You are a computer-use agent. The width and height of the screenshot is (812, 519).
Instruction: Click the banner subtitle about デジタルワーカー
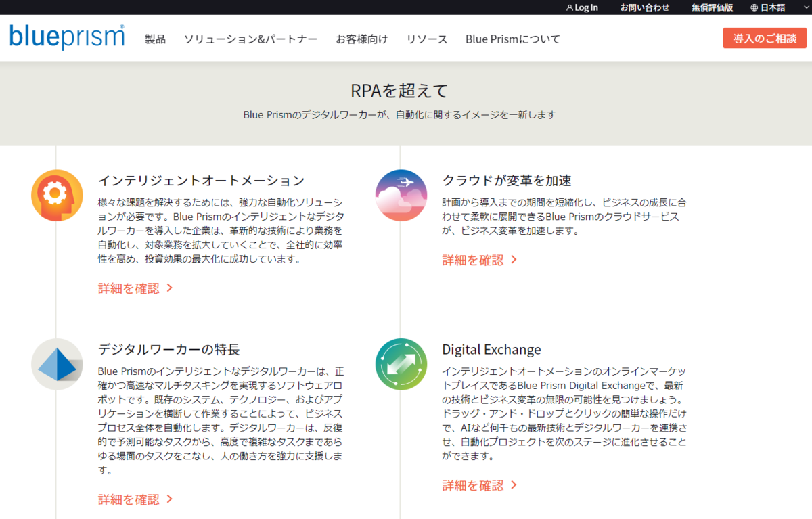[x=400, y=115]
